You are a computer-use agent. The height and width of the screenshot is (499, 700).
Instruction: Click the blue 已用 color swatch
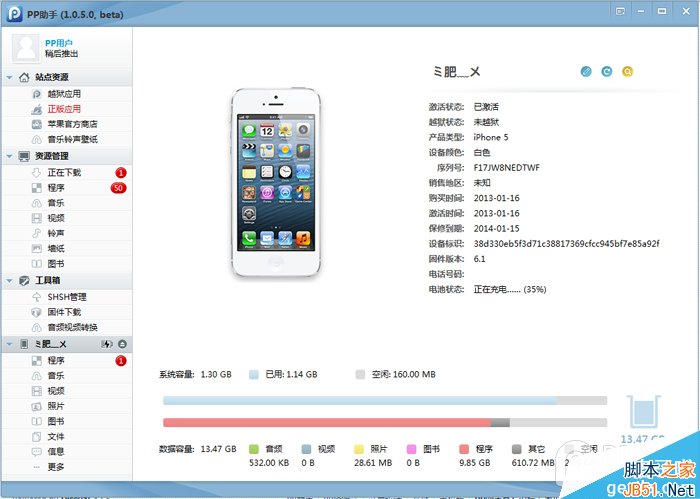254,374
